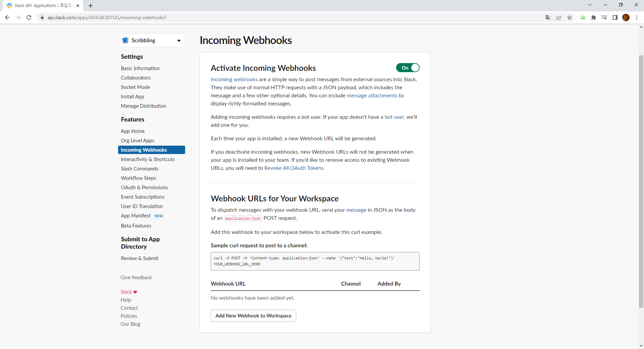Bookmark this page with the star
The width and height of the screenshot is (644, 349).
pos(570,17)
